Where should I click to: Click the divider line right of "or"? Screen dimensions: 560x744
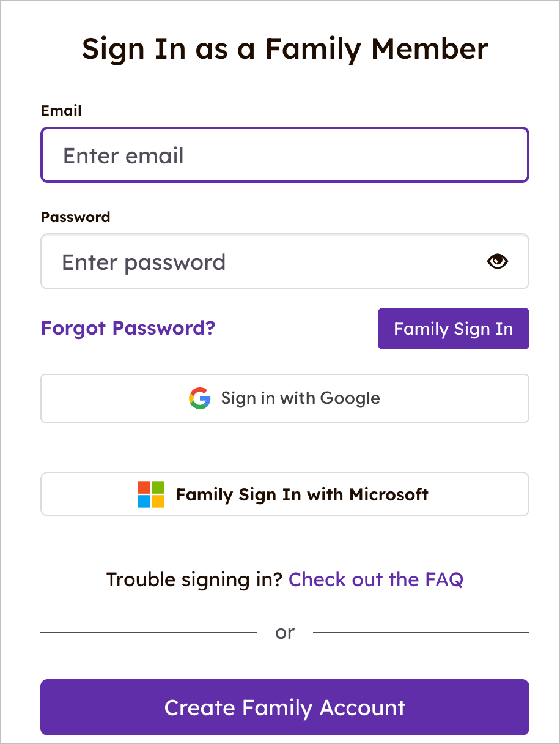(x=421, y=633)
